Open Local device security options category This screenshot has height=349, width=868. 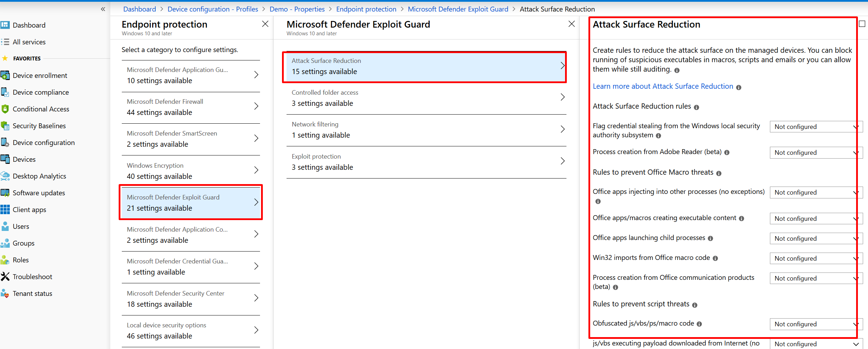[191, 331]
